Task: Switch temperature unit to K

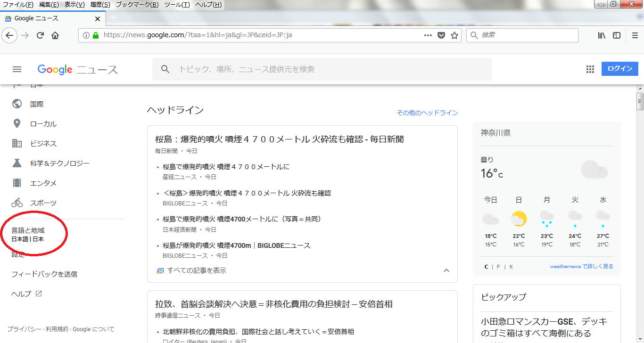Action: coord(511,267)
